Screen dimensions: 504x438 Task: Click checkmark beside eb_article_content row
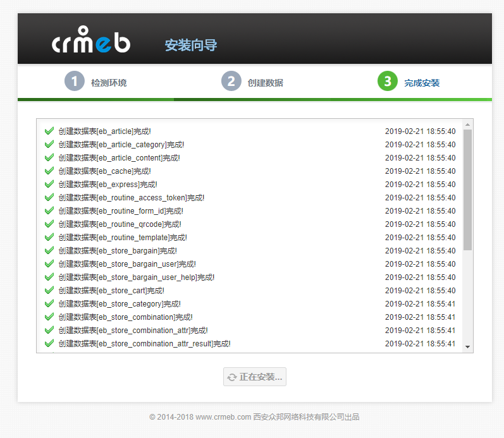click(x=49, y=157)
